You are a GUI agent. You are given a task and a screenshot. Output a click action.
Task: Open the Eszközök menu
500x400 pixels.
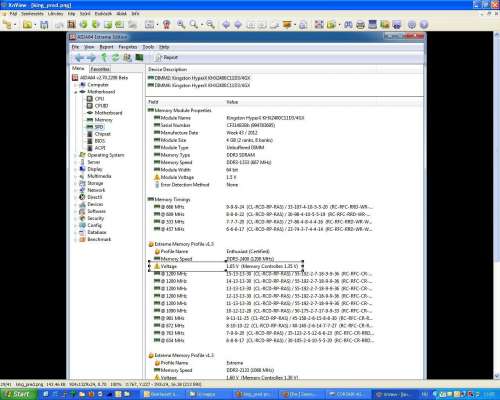click(103, 14)
